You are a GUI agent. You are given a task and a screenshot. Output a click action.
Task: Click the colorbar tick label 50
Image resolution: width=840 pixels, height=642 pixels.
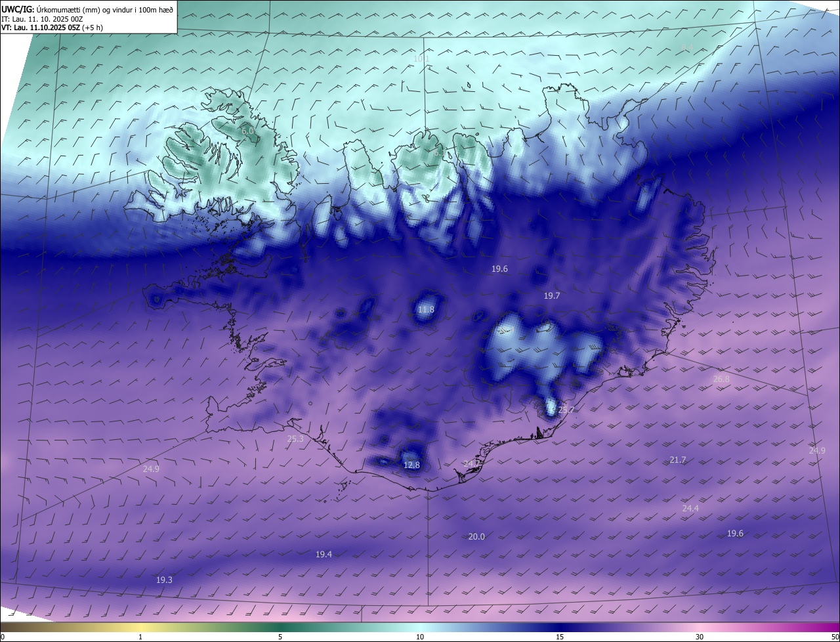(x=835, y=637)
